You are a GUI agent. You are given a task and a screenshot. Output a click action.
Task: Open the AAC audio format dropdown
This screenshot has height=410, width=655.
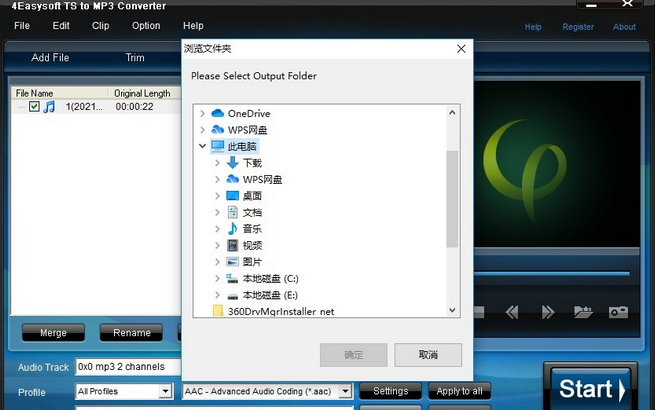pos(345,391)
